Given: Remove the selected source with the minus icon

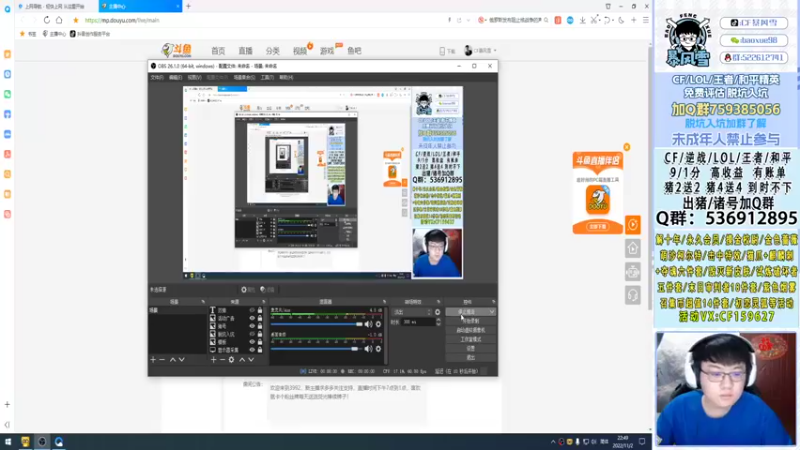Looking at the screenshot, I should 222,360.
